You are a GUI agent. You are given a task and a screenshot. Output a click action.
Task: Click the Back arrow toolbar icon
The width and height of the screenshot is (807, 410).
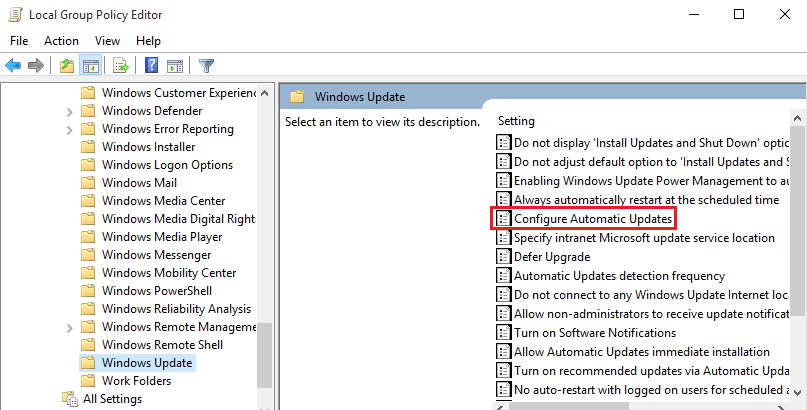click(x=13, y=66)
